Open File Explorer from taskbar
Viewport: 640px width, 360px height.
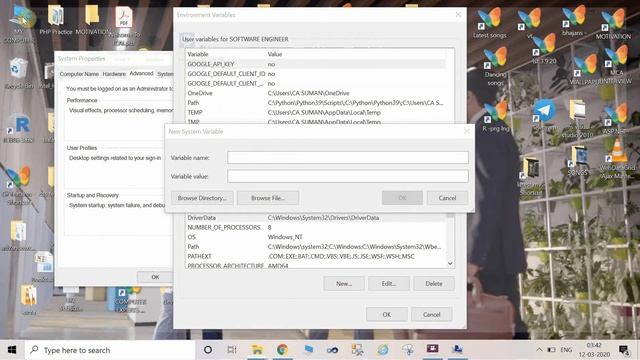click(257, 350)
